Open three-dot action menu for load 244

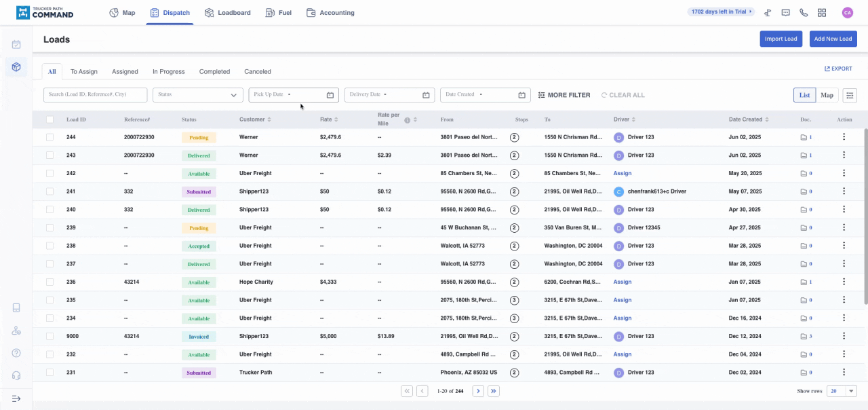844,137
